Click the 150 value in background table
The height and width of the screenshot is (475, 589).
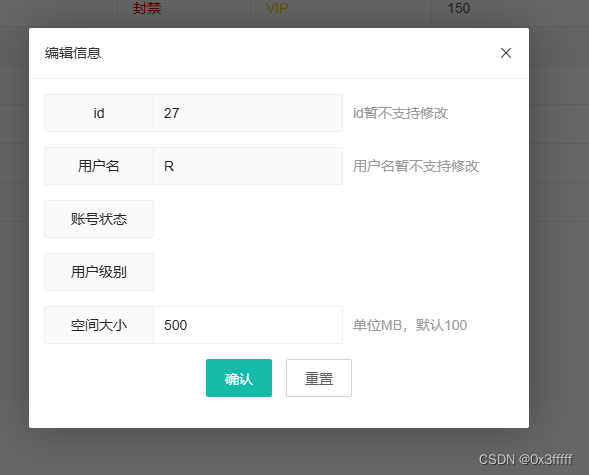pos(459,8)
